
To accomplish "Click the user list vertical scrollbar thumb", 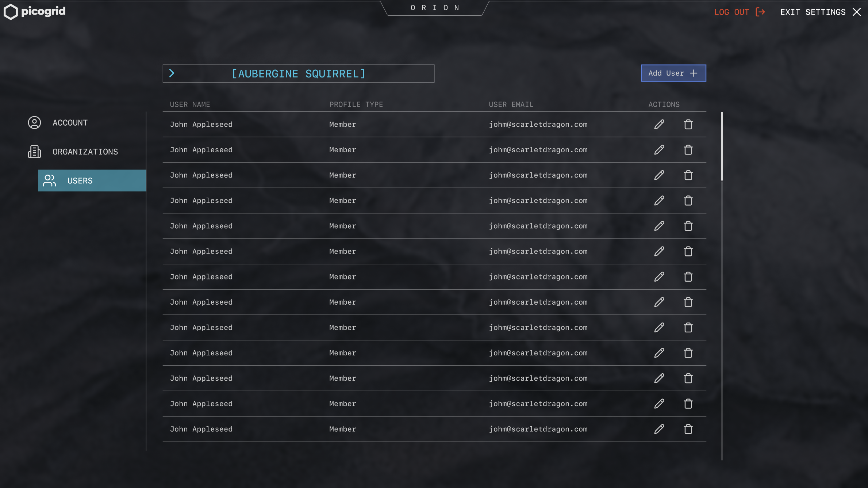I will (x=722, y=146).
